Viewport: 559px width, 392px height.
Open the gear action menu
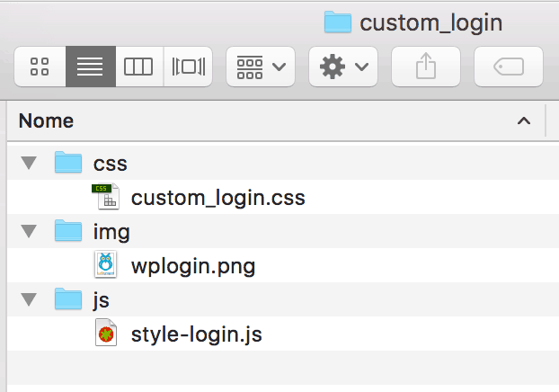342,67
